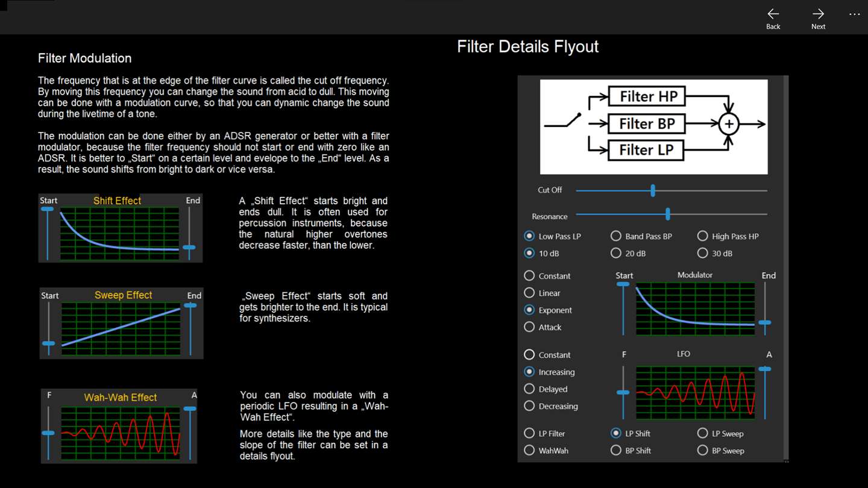Click the red LFO waveform display
Screen dimensions: 868x488
click(x=695, y=392)
